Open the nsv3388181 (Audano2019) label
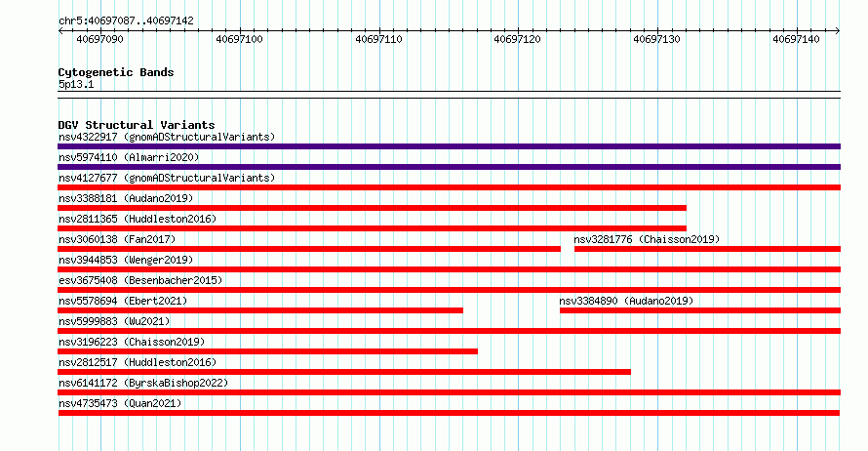This screenshot has height=451, width=868. tap(126, 198)
